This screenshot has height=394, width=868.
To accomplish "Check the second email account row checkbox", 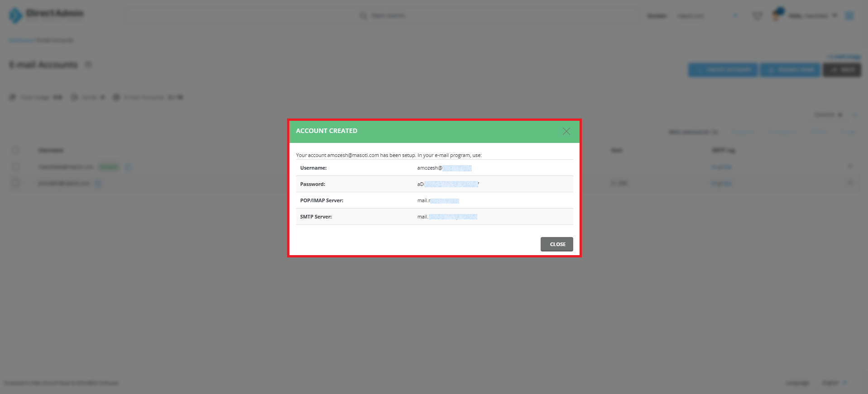I will tap(16, 183).
